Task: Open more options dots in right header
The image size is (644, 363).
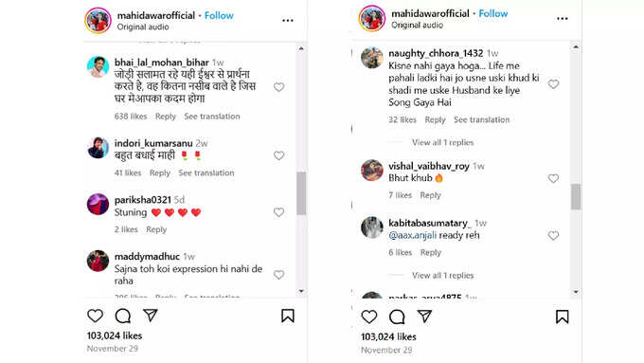Action: coord(563,19)
